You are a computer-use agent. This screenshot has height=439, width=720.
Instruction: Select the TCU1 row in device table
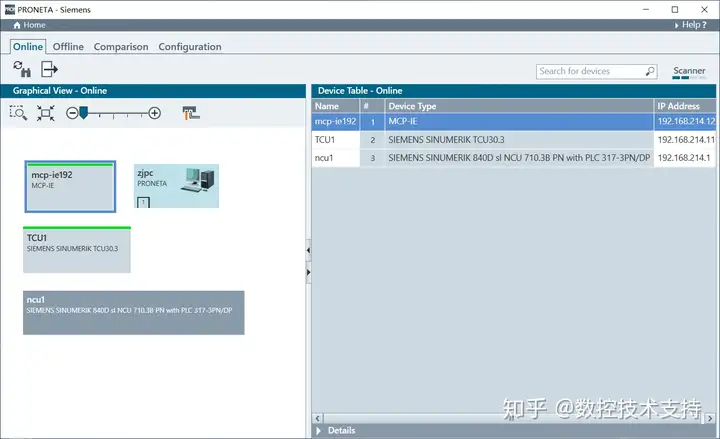click(513, 140)
